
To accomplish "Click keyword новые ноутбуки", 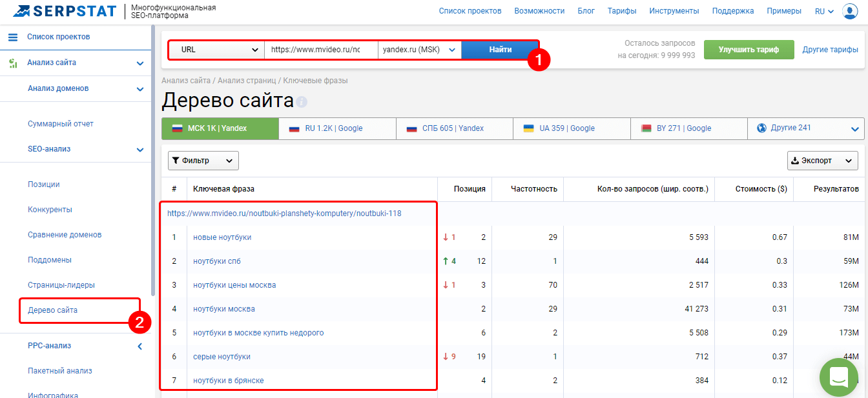I will (x=222, y=237).
